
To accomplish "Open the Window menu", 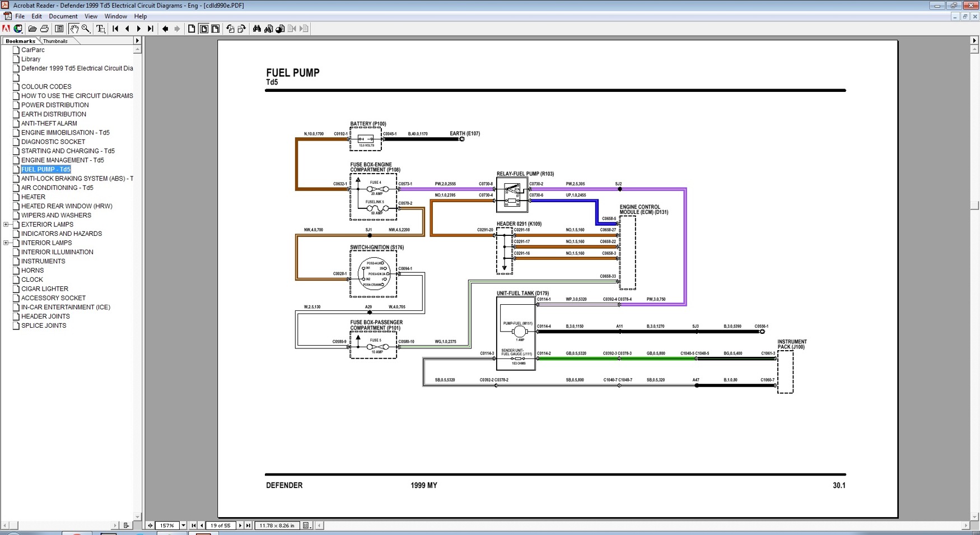I will [x=115, y=16].
